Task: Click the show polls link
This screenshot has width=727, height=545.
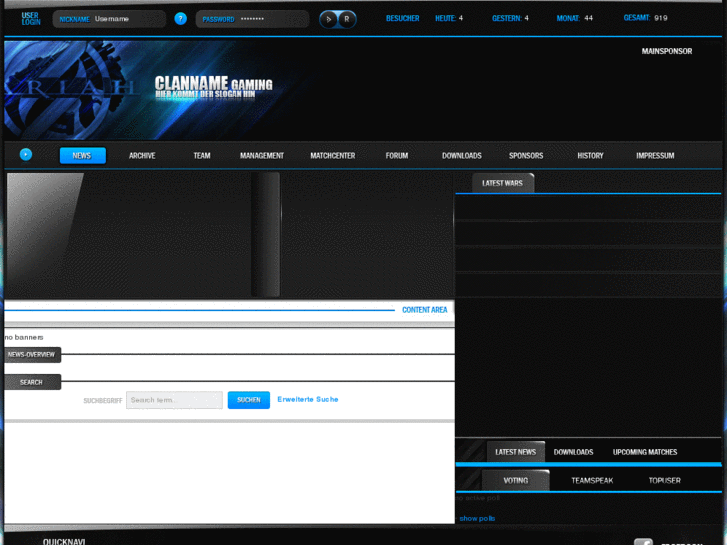Action: [477, 519]
